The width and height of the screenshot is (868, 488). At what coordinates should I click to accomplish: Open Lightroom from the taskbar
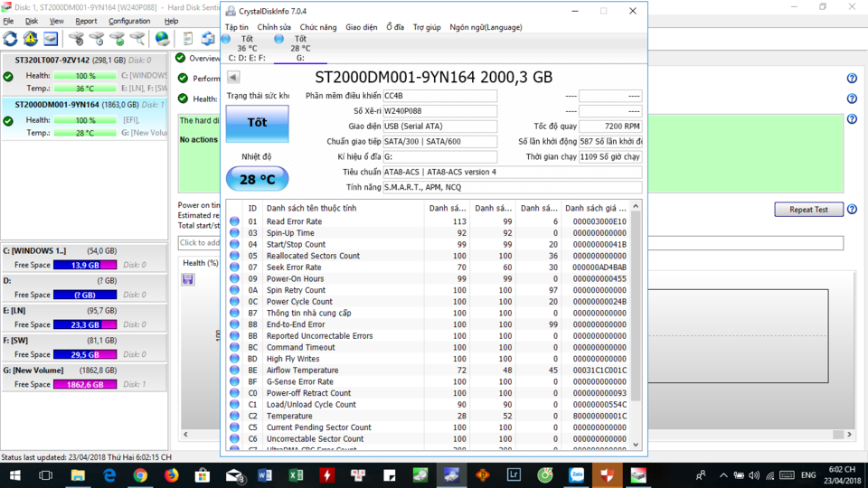[x=514, y=475]
